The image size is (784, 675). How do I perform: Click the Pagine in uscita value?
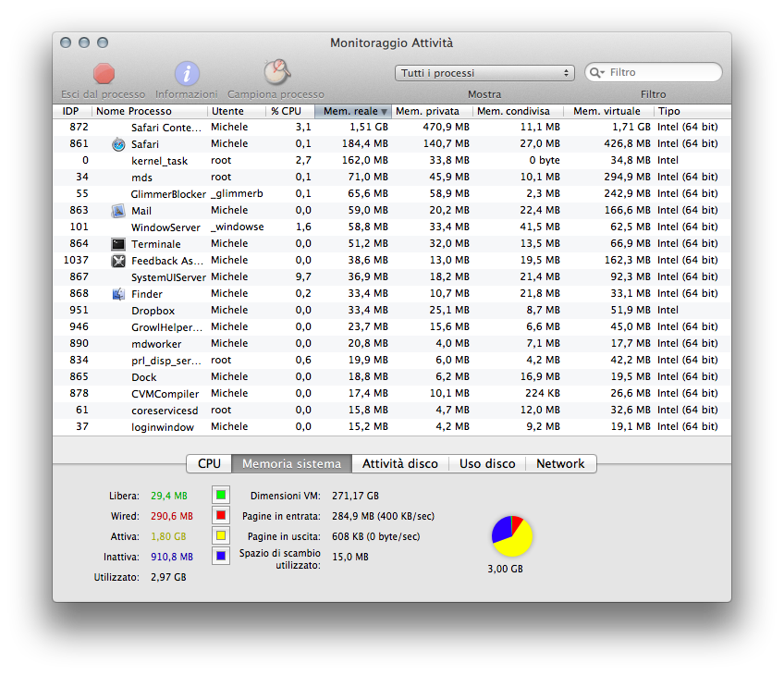(376, 536)
